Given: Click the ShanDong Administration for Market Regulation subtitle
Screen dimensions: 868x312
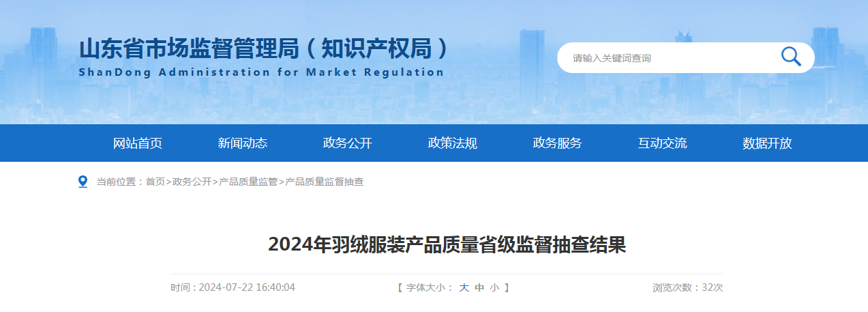Looking at the screenshot, I should click(x=262, y=72).
